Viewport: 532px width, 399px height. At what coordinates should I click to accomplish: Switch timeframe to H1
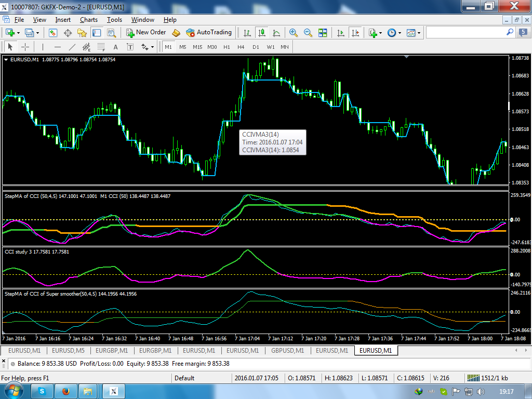coord(227,47)
